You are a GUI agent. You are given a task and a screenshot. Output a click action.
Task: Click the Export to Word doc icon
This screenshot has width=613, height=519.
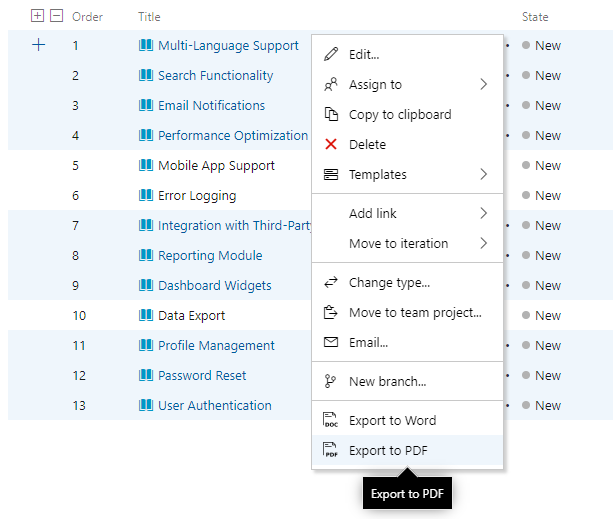click(331, 421)
